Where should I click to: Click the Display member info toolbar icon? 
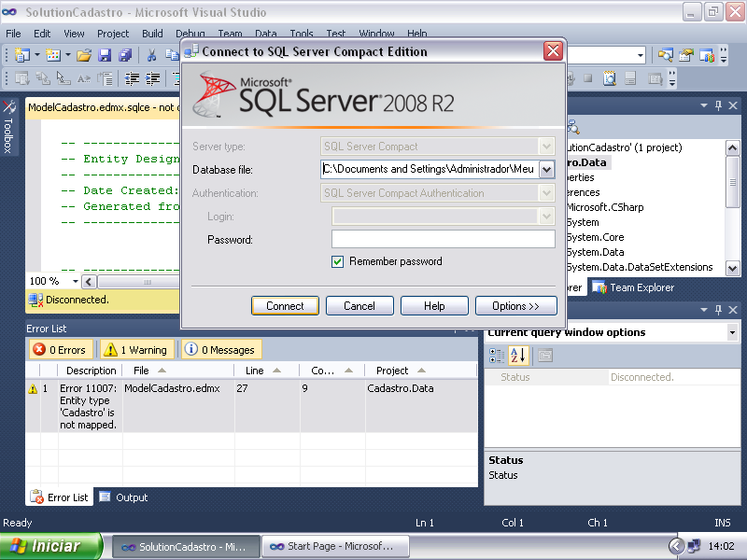pos(21,78)
